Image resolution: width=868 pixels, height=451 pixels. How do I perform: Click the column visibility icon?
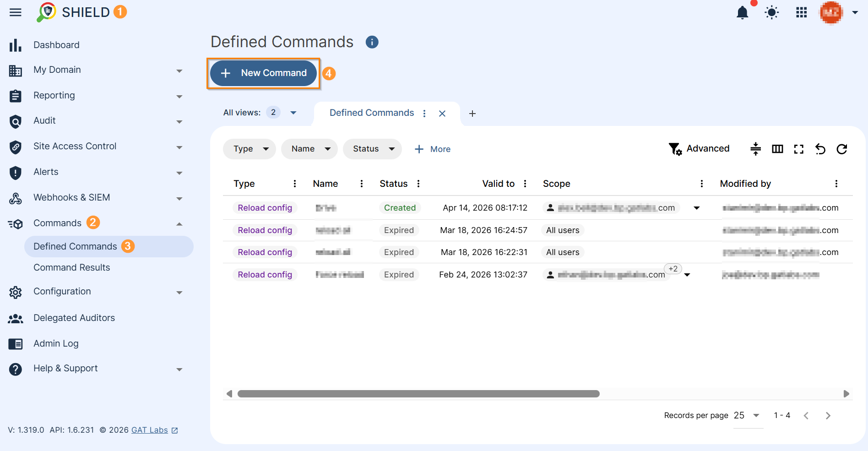[x=777, y=149]
